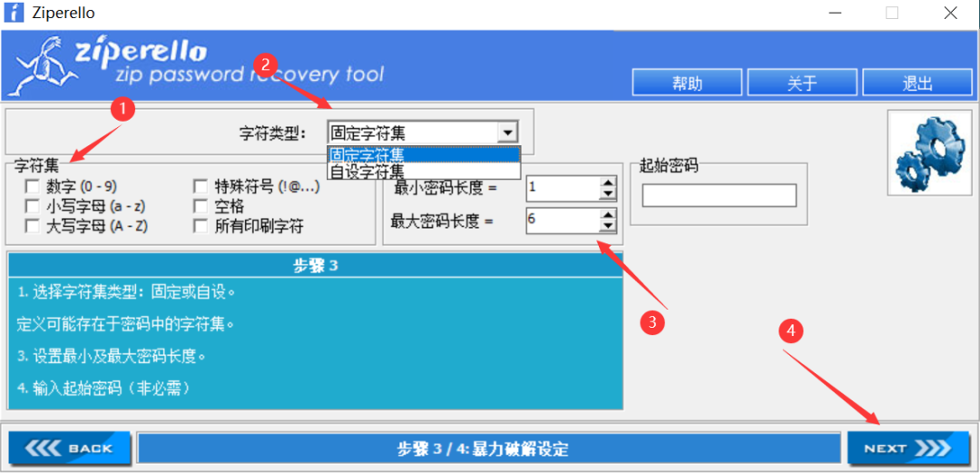Decrease 最大密码长度 with down arrow
980x473 pixels.
608,226
